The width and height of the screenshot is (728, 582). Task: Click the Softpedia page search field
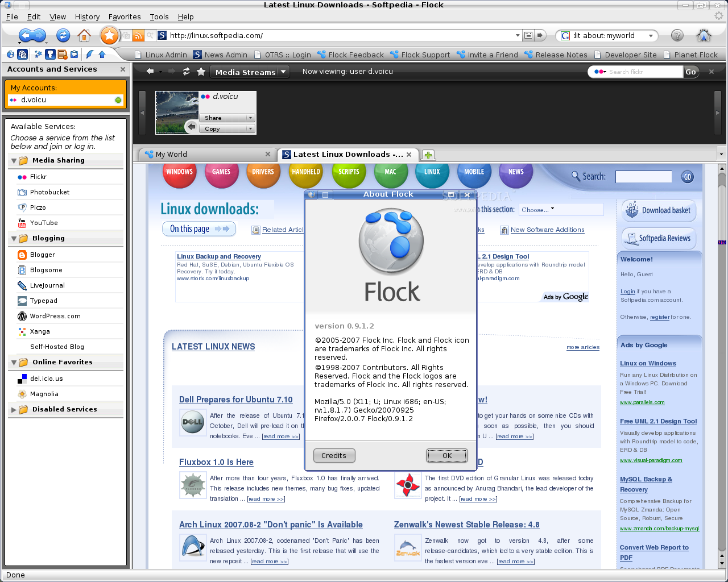coord(643,177)
